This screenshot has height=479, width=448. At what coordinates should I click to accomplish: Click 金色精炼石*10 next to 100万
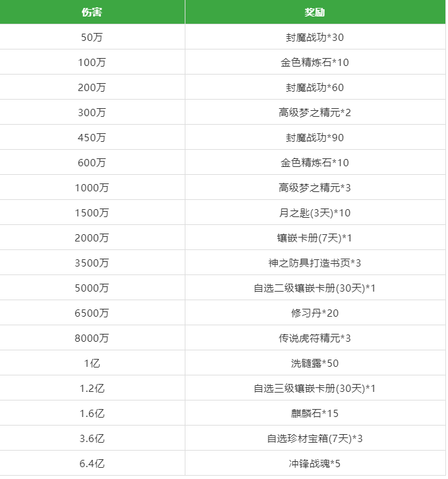coord(315,62)
